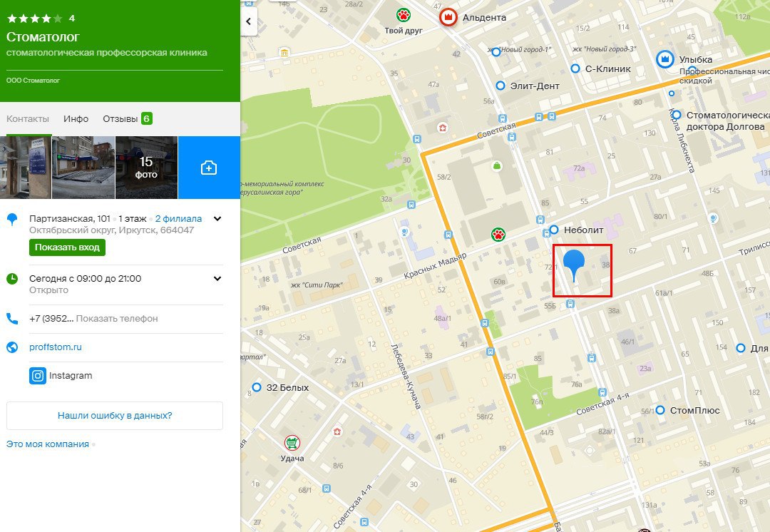Click the Улыбка label text
This screenshot has width=770, height=532.
point(695,59)
